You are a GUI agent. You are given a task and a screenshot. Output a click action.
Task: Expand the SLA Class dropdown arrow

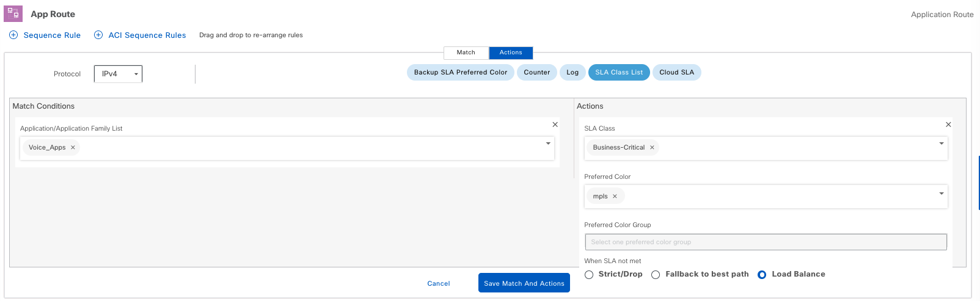click(941, 143)
